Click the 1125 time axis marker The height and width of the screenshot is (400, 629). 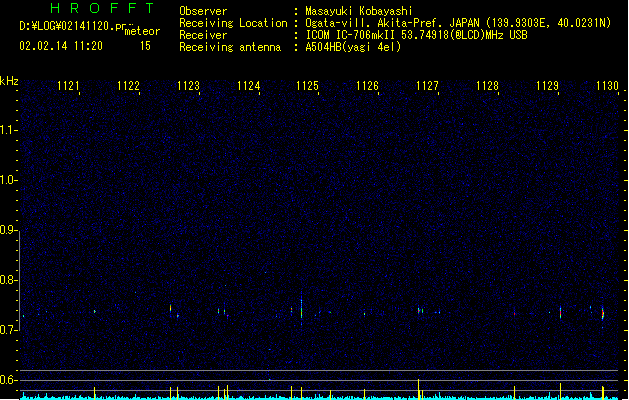click(307, 86)
